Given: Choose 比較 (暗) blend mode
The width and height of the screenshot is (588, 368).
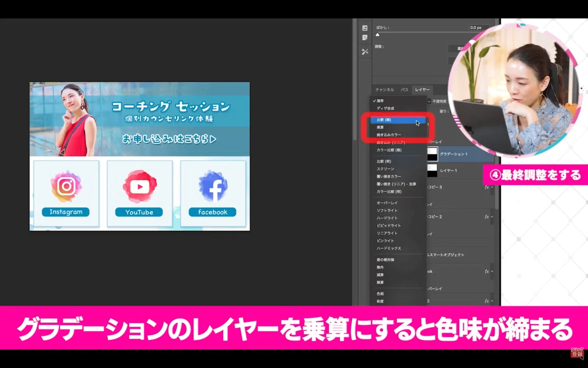Looking at the screenshot, I should click(x=398, y=120).
